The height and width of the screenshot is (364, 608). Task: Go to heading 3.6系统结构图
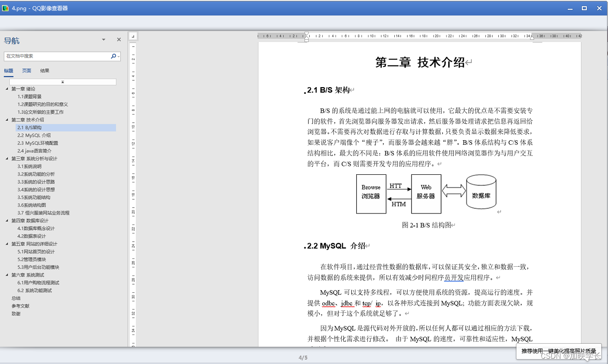coord(32,205)
